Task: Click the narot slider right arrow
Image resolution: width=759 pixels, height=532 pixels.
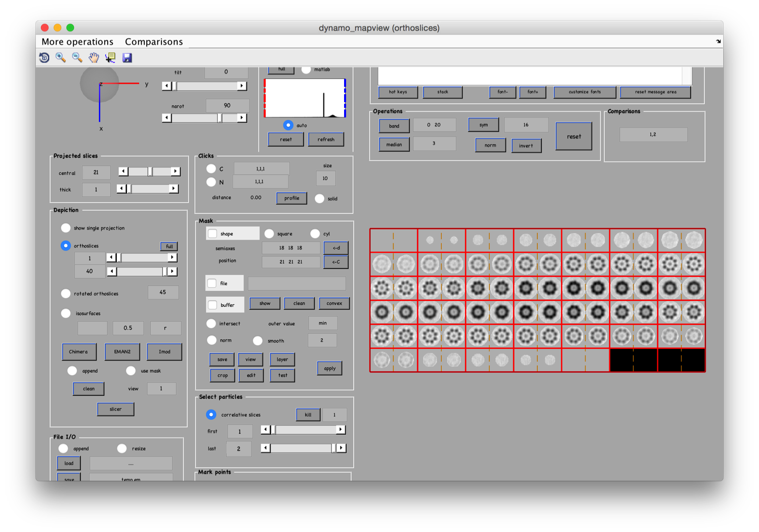Action: click(x=242, y=118)
